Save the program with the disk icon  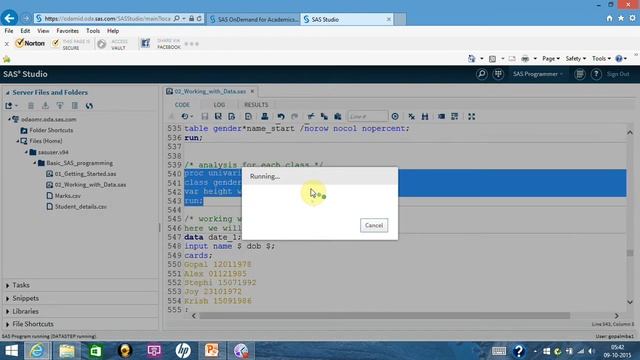point(204,117)
